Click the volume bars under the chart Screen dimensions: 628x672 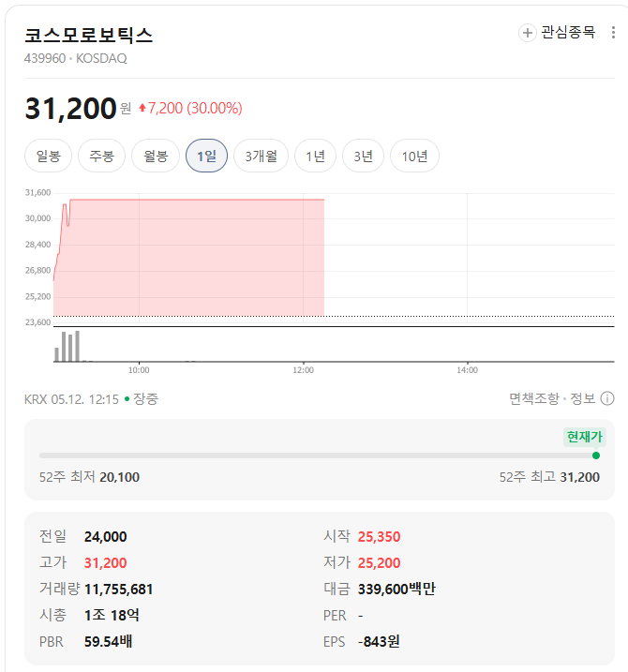click(67, 346)
